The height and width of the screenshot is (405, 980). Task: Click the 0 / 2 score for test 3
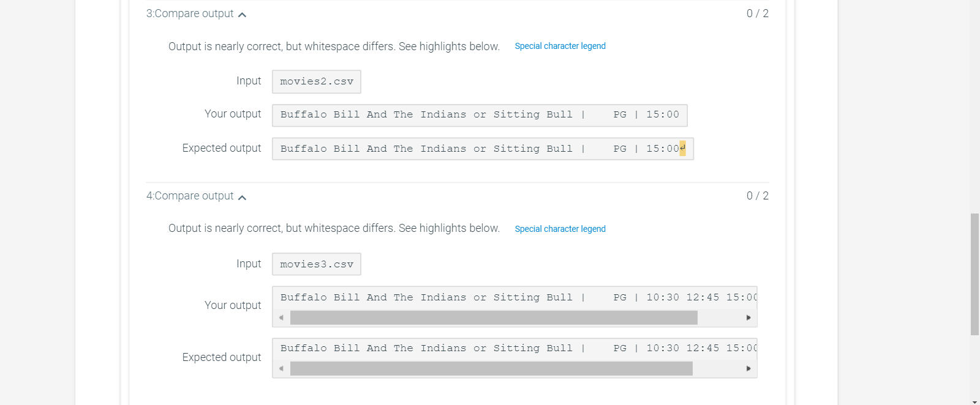(x=758, y=13)
